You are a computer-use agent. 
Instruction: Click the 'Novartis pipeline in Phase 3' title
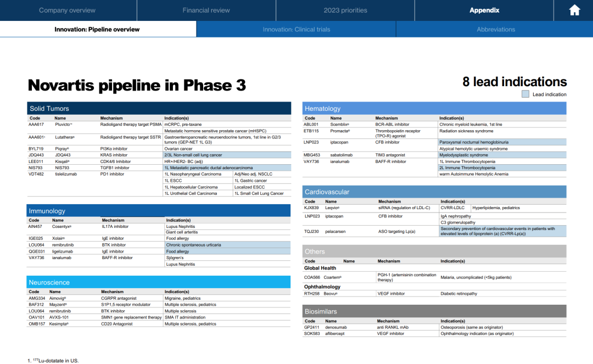point(137,85)
